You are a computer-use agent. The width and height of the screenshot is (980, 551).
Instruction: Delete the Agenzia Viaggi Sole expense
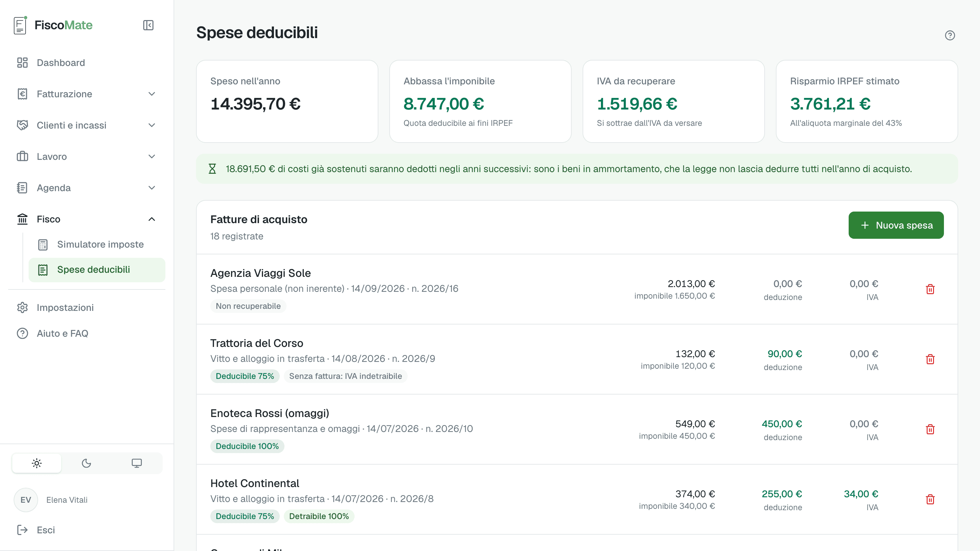click(x=930, y=289)
